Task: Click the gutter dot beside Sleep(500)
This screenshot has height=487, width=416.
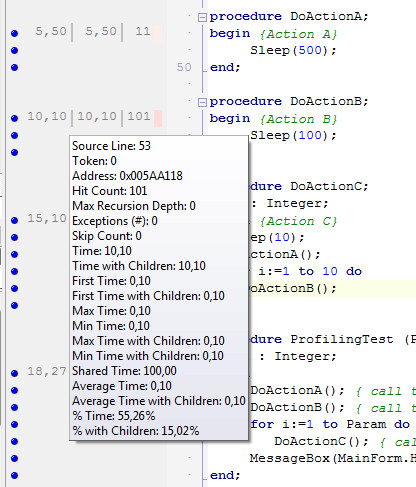Action: [x=14, y=50]
